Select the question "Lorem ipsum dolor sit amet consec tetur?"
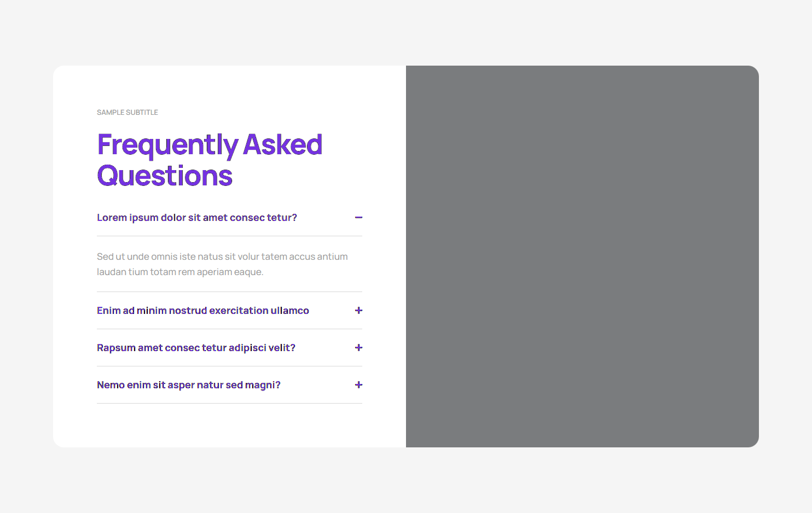812x513 pixels. coord(196,217)
